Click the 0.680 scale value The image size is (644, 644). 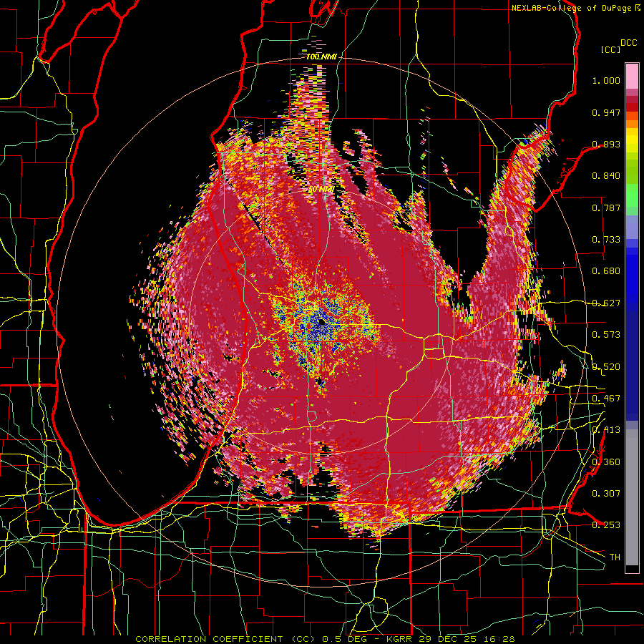pos(606,271)
